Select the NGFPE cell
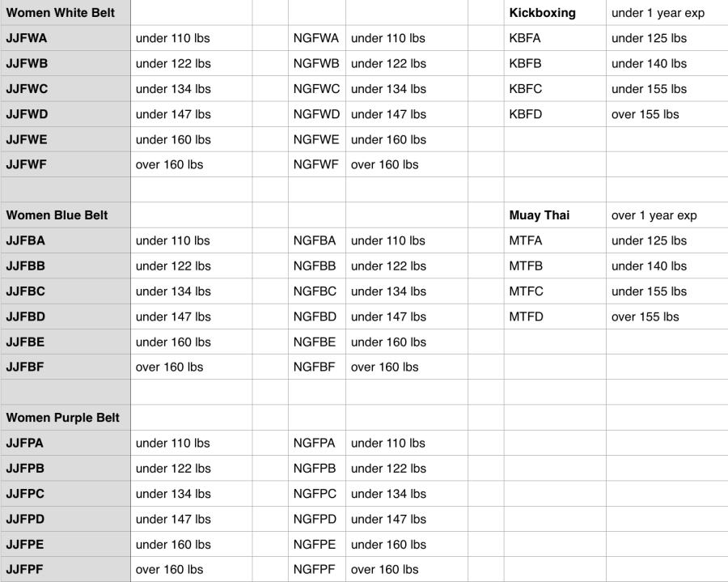The image size is (728, 582). click(315, 545)
